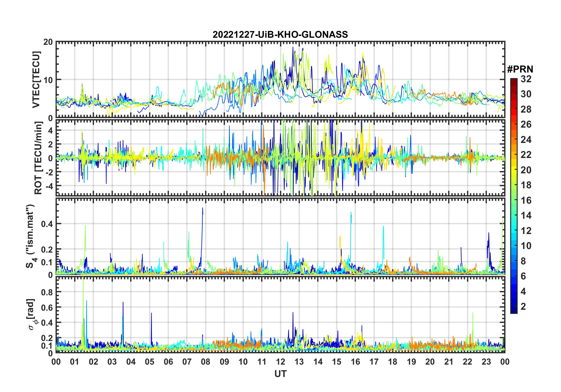Click x-axis hour label 05
This screenshot has width=561, height=392.
click(x=150, y=362)
